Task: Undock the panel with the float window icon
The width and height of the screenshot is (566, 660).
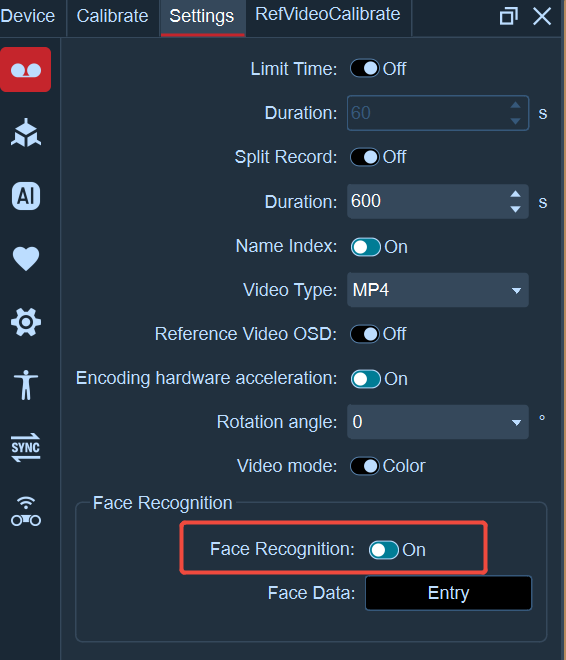Action: click(x=508, y=16)
